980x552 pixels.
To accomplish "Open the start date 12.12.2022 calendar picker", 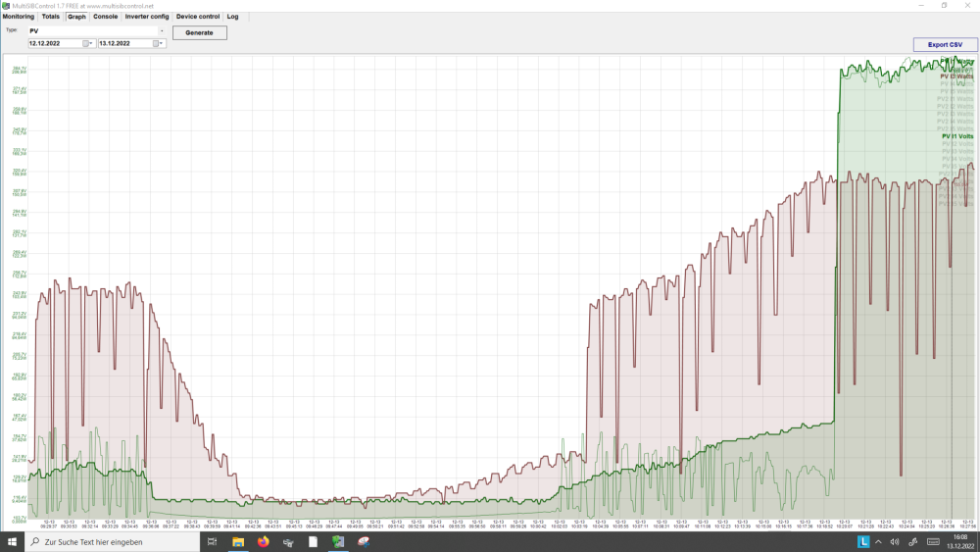I will [x=86, y=44].
